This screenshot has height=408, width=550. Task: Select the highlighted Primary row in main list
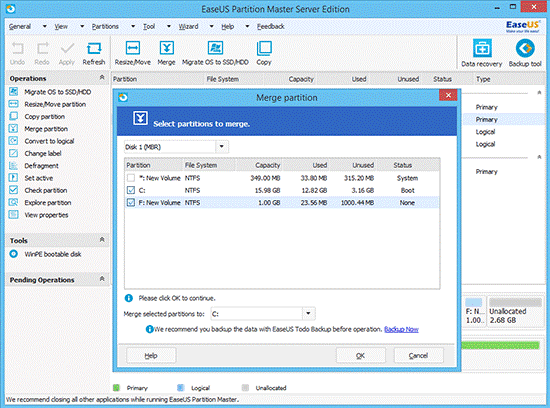pyautogui.click(x=504, y=120)
